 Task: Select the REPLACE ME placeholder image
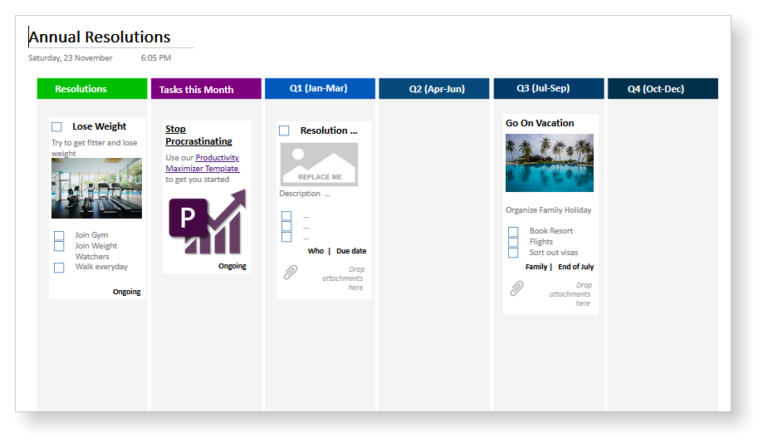click(x=319, y=165)
